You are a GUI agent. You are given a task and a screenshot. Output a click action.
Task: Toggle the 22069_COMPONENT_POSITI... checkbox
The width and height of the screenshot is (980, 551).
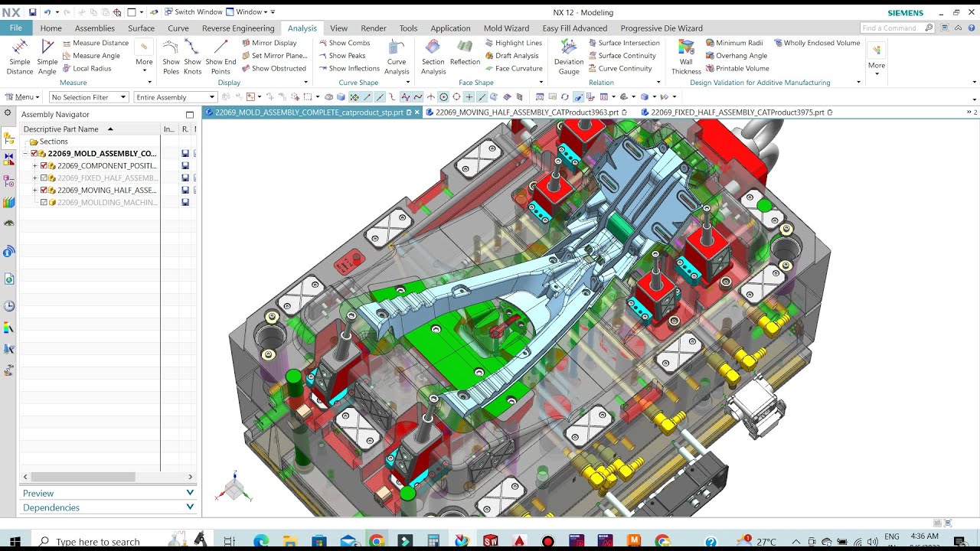pyautogui.click(x=44, y=165)
